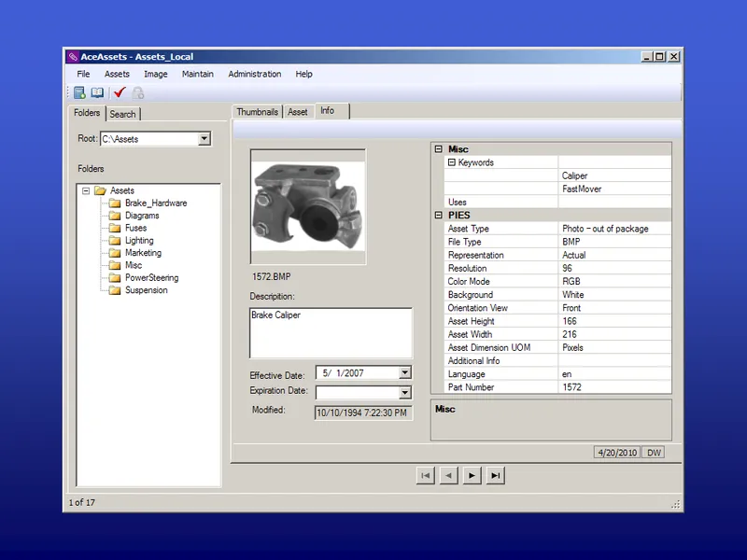Image resolution: width=747 pixels, height=560 pixels.
Task: Collapse the Assets folder tree node
Action: 85,189
